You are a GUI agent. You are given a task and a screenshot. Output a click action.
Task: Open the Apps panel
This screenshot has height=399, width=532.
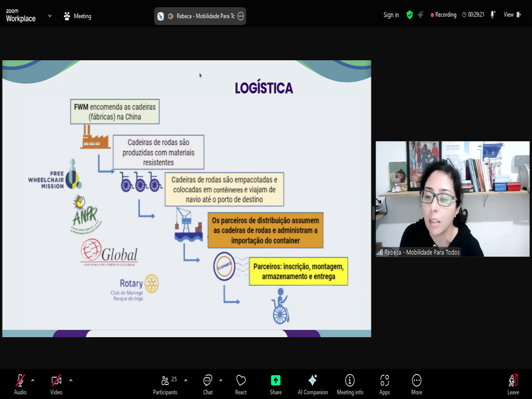tap(384, 383)
